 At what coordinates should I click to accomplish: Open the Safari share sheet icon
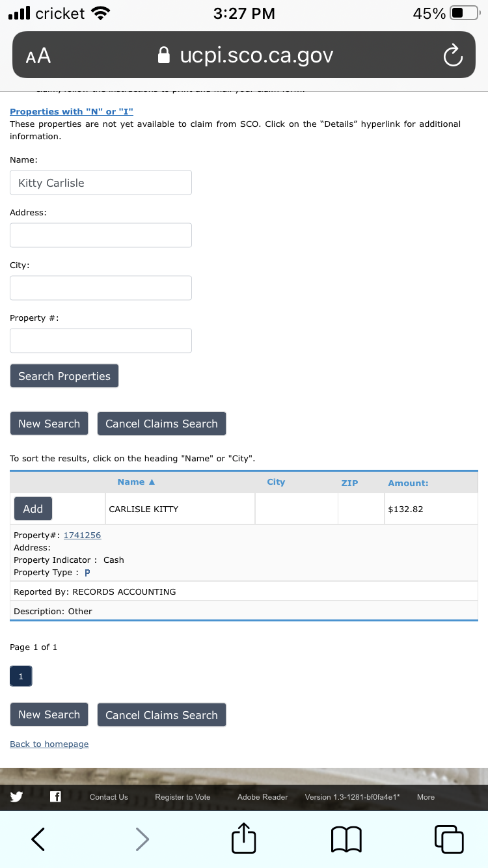(x=244, y=837)
